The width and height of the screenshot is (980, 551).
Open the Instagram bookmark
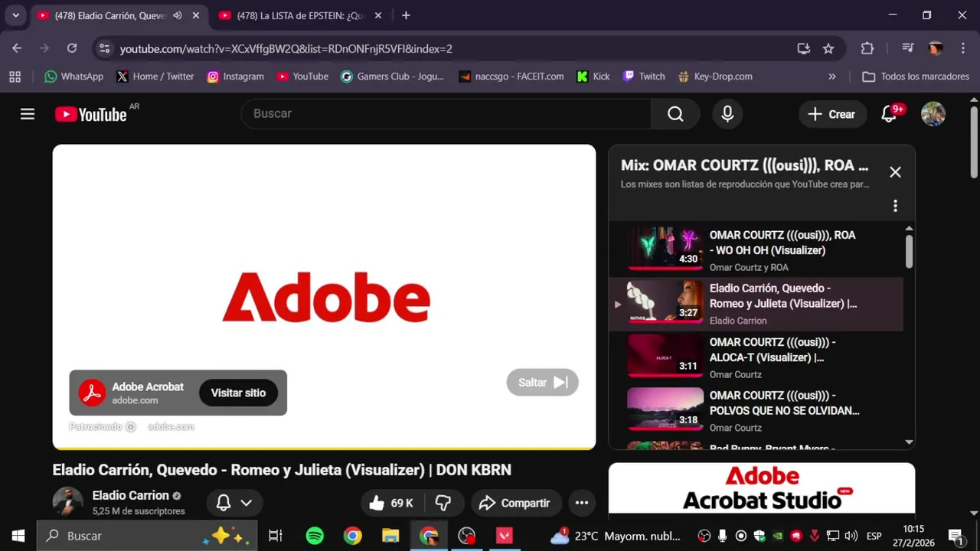tap(236, 77)
